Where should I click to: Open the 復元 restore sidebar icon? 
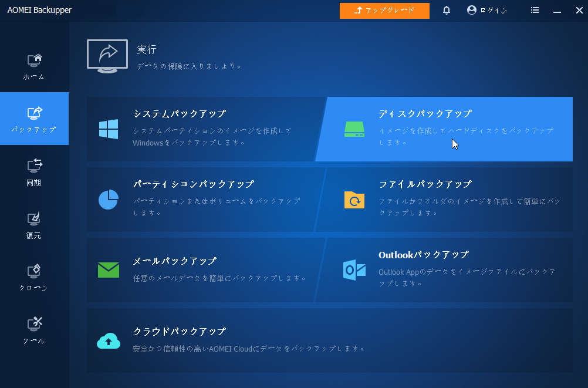coord(34,219)
